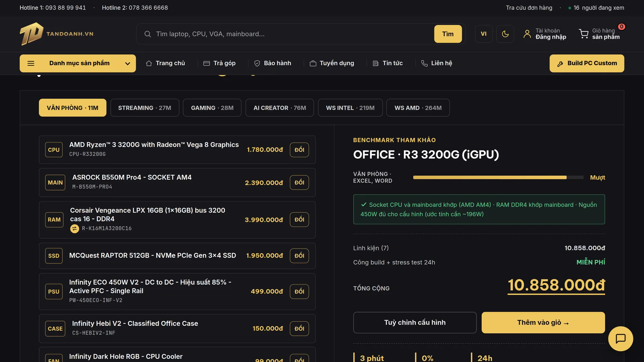Click the SSD badge icon
This screenshot has height=362, width=644.
(54, 256)
